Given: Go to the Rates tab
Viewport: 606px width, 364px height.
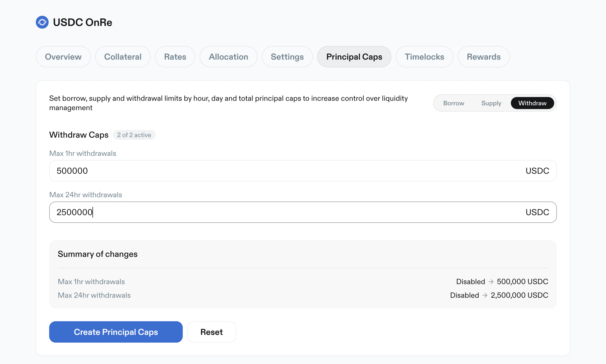Looking at the screenshot, I should [x=175, y=57].
